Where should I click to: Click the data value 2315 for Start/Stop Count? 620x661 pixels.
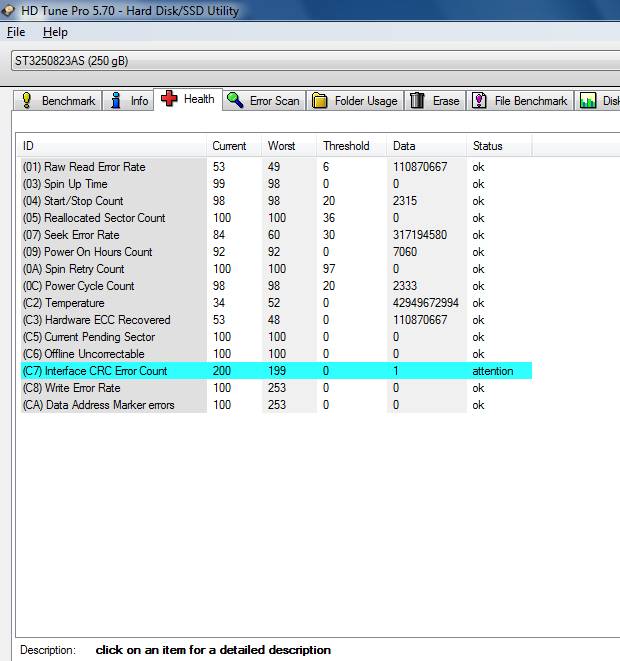coord(405,201)
